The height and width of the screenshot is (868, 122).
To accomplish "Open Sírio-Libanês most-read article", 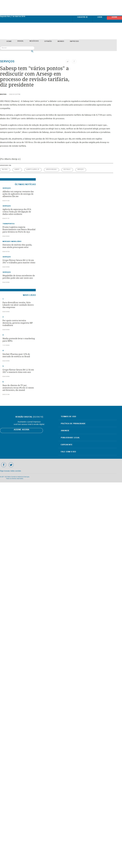I will click(x=18, y=305).
